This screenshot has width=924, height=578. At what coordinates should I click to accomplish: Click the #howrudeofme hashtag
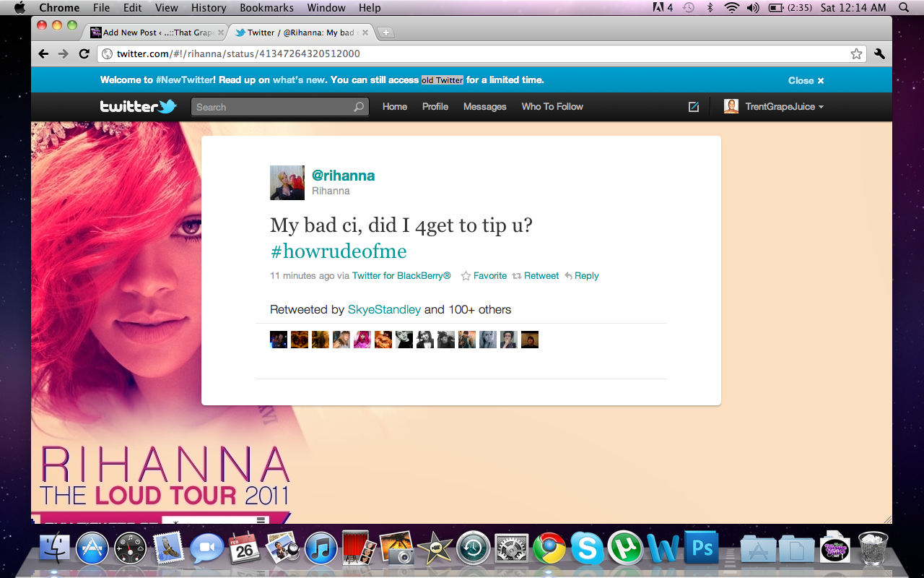coord(339,251)
